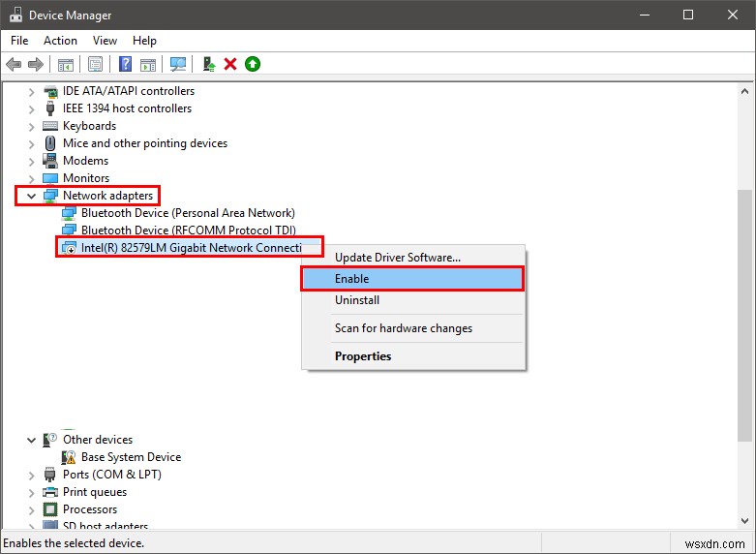Collapse the Network adapters node
Image resolution: width=756 pixels, height=554 pixels.
tap(31, 196)
